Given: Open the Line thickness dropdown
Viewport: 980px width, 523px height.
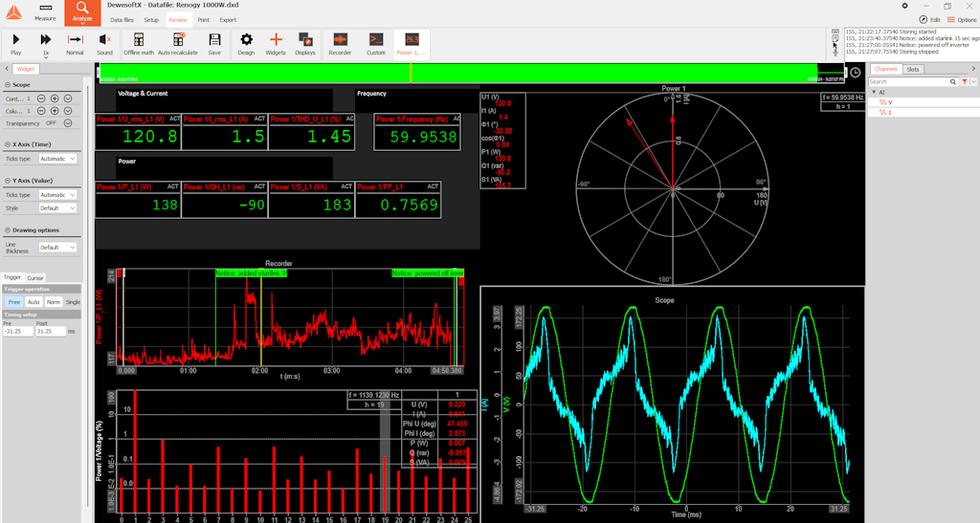Looking at the screenshot, I should tap(57, 248).
